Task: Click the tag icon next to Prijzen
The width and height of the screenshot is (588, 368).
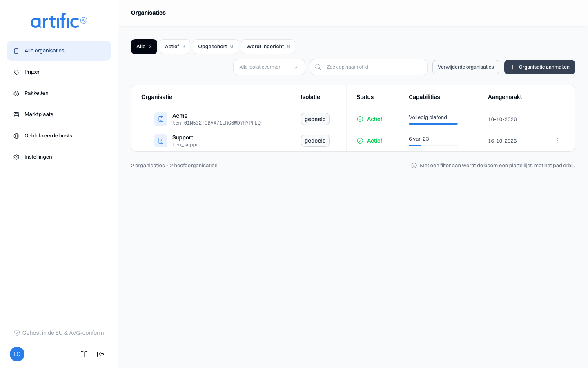Action: click(x=16, y=72)
